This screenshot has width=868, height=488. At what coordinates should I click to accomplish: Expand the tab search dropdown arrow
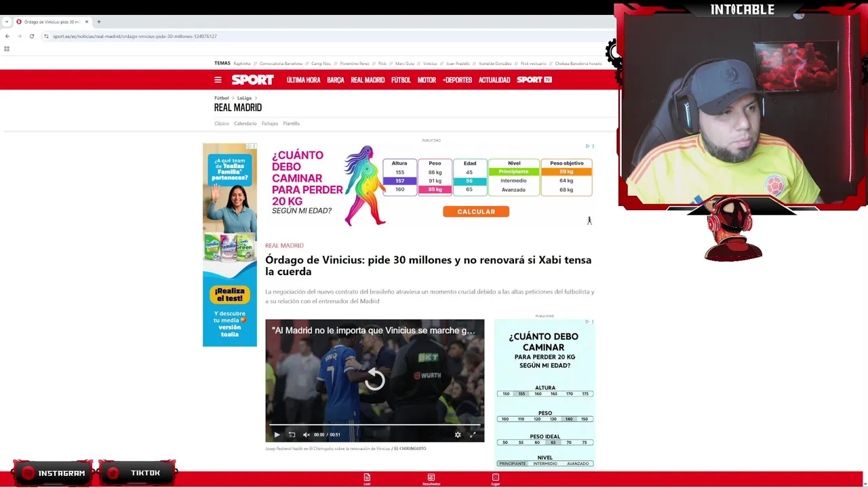(x=6, y=22)
